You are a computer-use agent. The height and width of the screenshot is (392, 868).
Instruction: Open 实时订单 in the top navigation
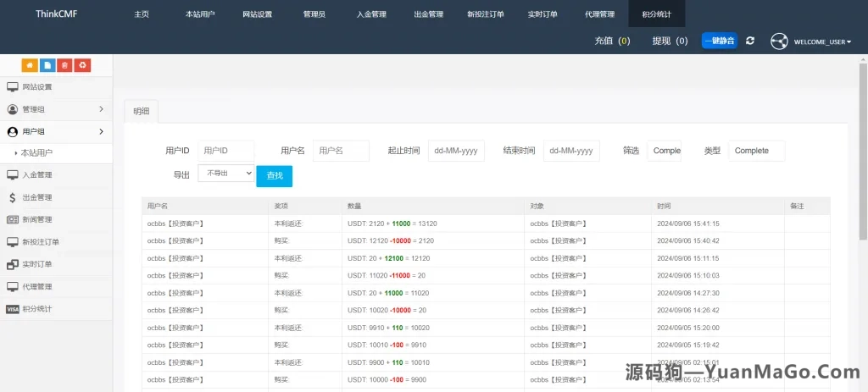click(542, 14)
